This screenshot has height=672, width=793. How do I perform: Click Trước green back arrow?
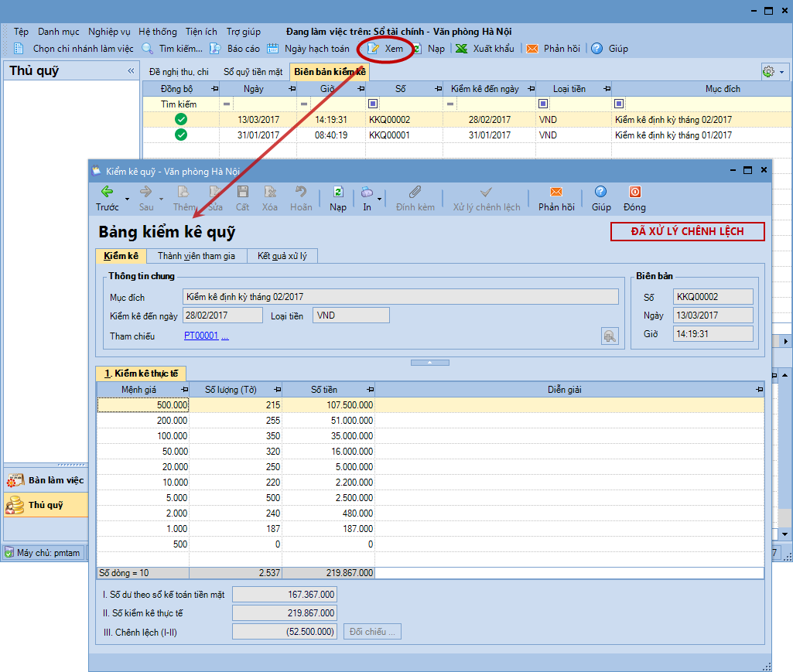(x=107, y=192)
